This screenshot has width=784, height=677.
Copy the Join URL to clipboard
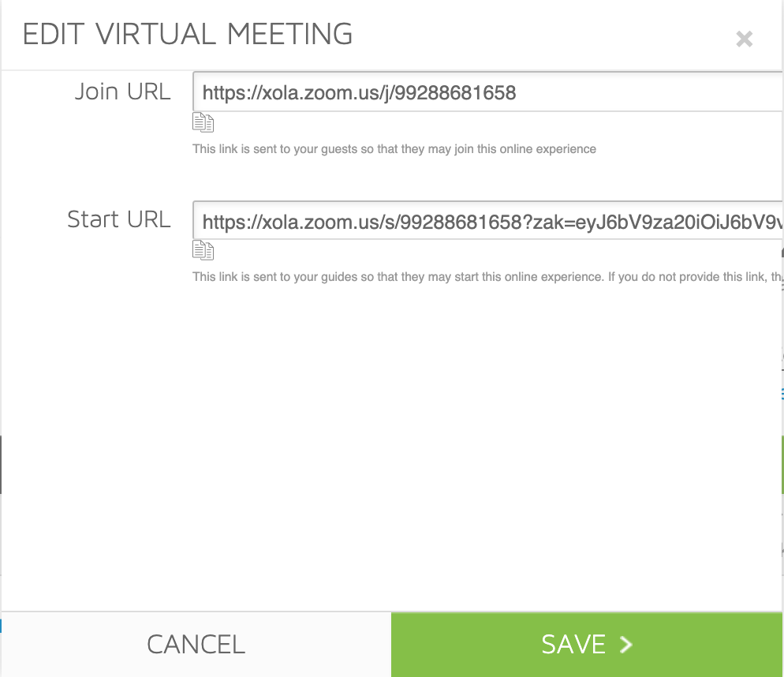(203, 122)
